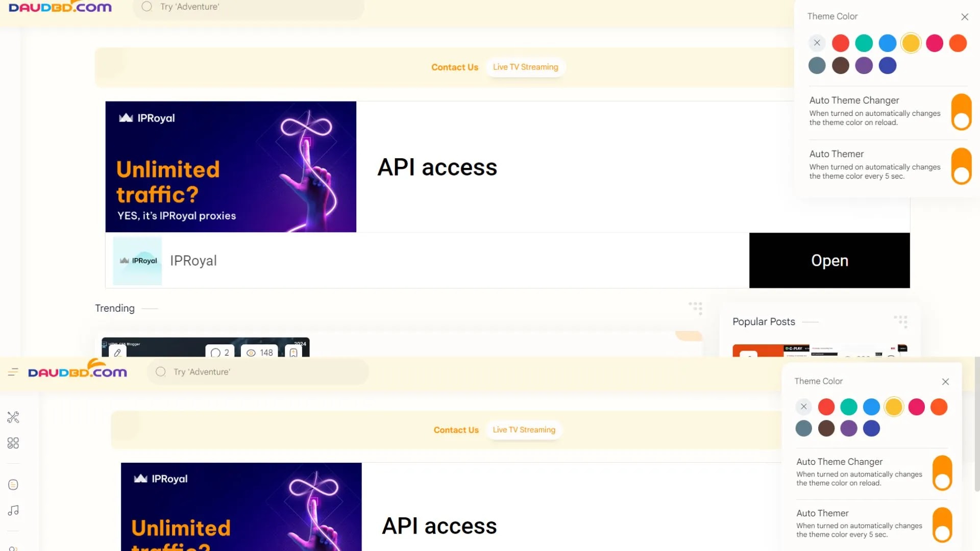Viewport: 980px width, 551px height.
Task: Click the black Open button on the ad
Action: pyautogui.click(x=829, y=261)
